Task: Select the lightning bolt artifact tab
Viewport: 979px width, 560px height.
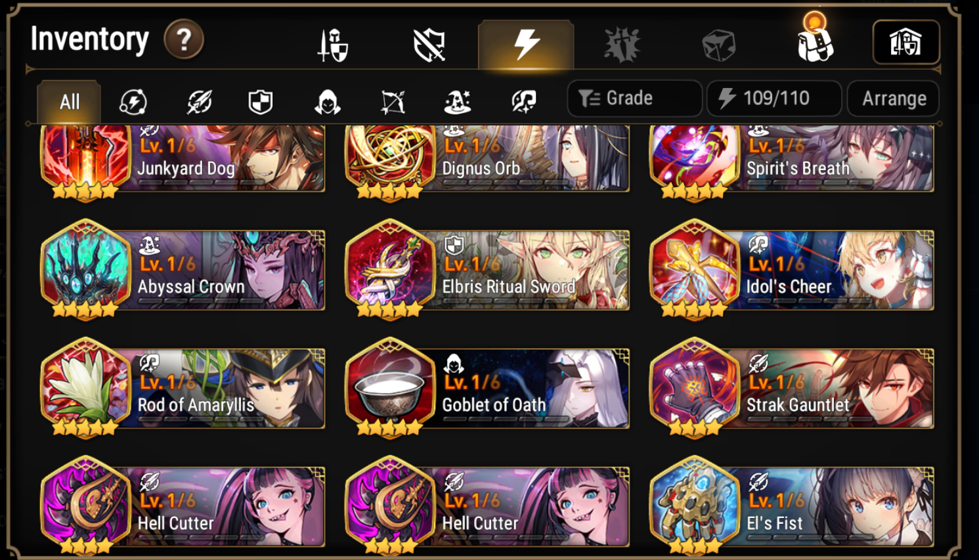Action: coord(526,45)
